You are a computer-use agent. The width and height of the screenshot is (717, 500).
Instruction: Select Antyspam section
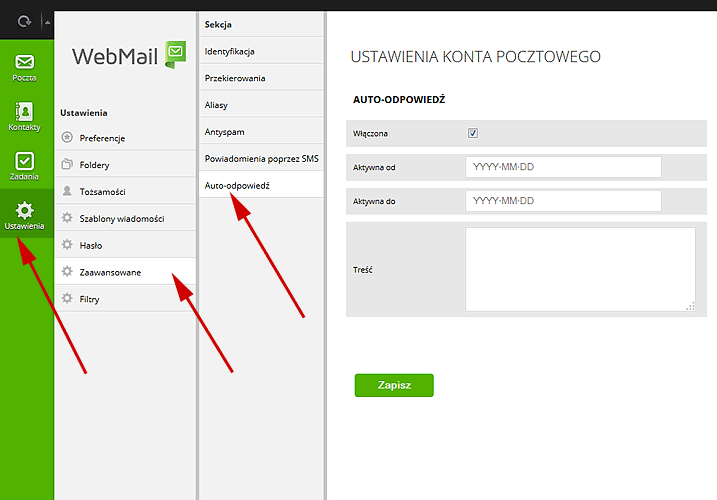pyautogui.click(x=261, y=132)
